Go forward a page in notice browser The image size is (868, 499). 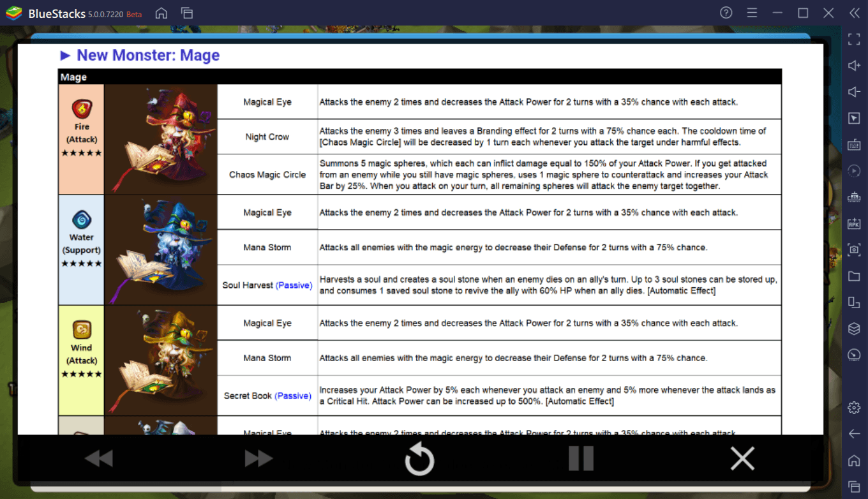tap(258, 458)
